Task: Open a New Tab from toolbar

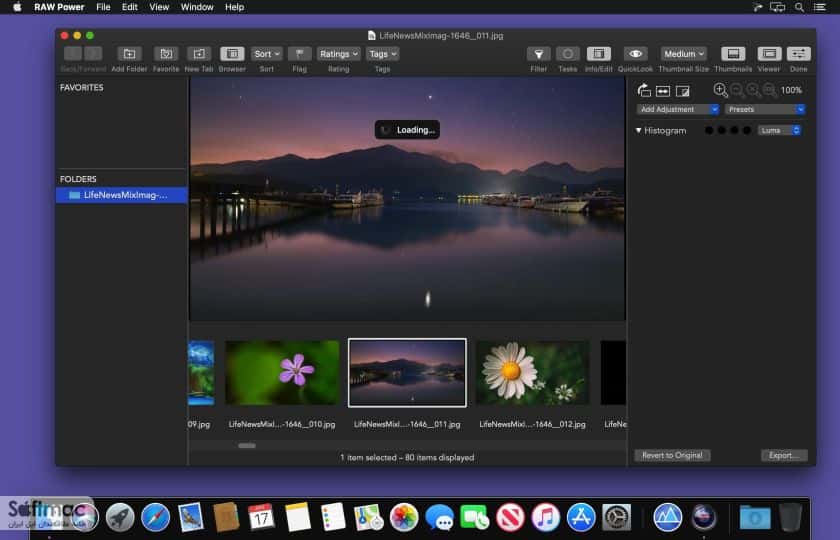Action: [x=199, y=54]
